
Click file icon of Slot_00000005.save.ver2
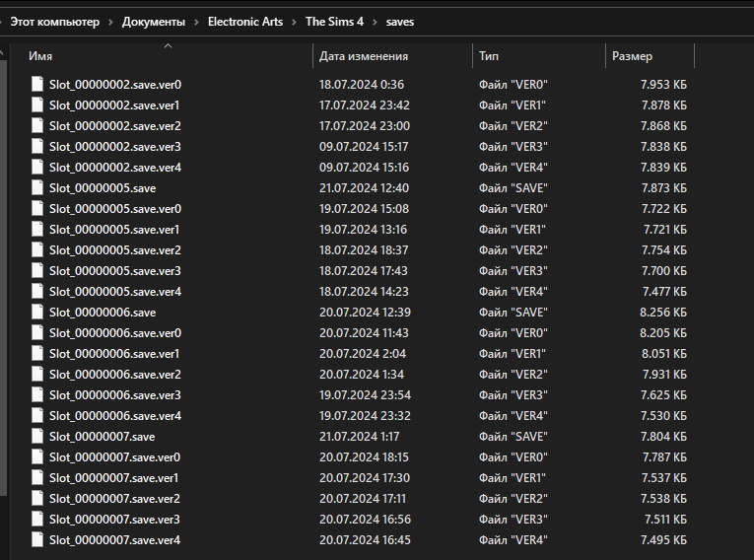pyautogui.click(x=37, y=250)
